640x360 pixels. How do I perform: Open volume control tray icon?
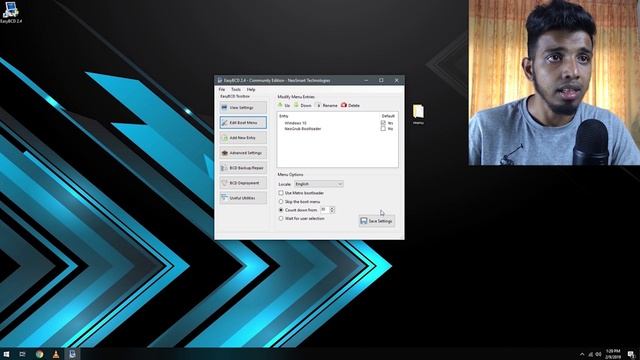click(x=598, y=354)
